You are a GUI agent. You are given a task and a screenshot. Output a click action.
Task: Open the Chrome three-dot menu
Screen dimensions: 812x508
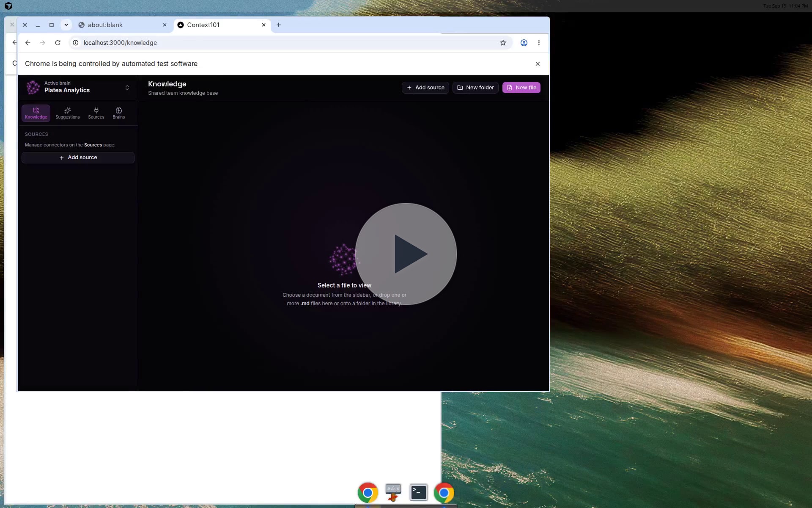click(539, 43)
